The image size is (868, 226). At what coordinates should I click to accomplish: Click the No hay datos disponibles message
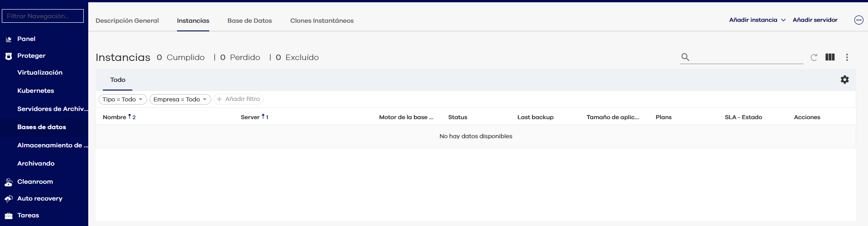(x=476, y=136)
